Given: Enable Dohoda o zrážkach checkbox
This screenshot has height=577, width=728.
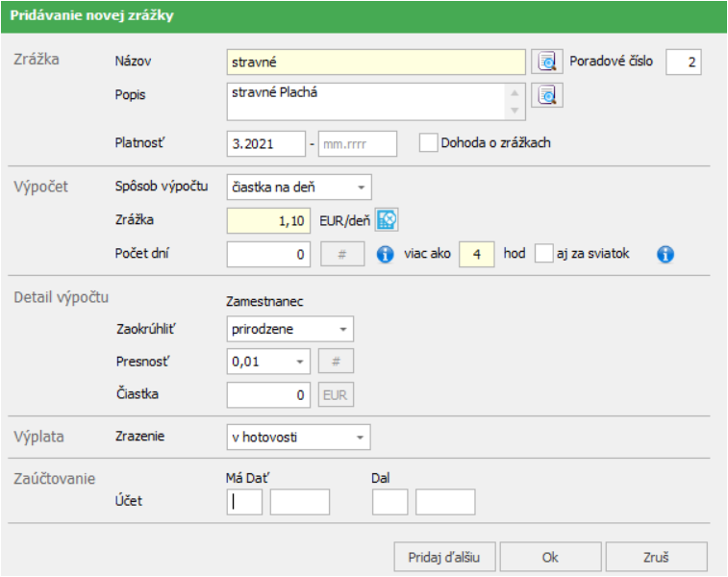Looking at the screenshot, I should (428, 142).
